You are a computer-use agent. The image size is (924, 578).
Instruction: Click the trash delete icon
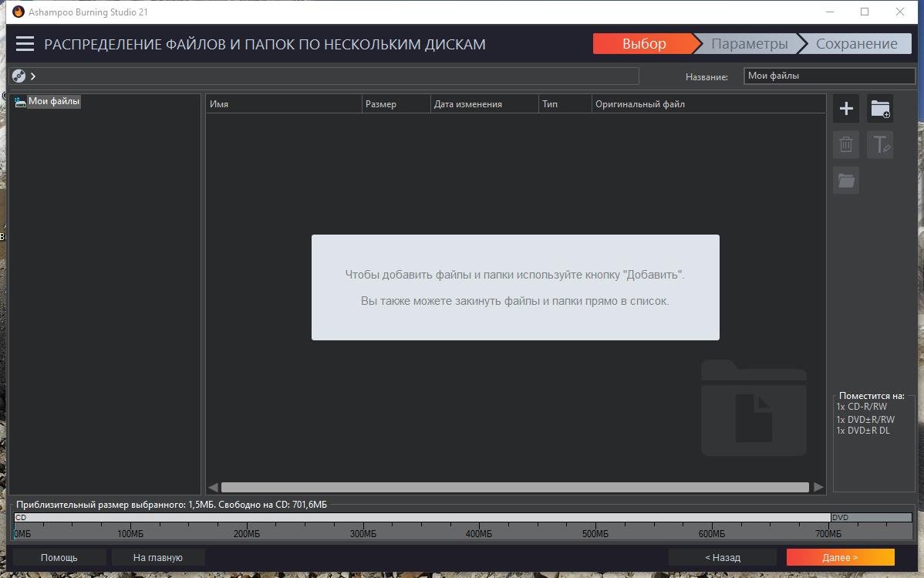pos(846,144)
